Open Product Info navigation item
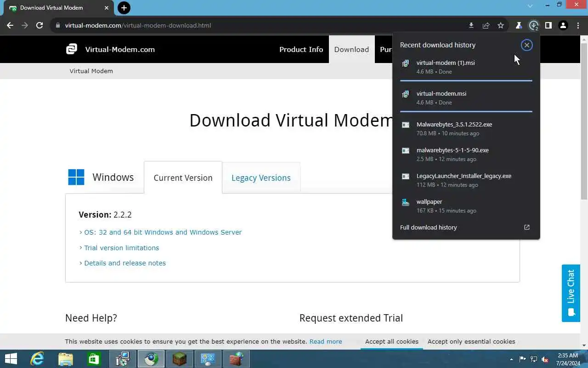This screenshot has height=368, width=588. pos(301,49)
